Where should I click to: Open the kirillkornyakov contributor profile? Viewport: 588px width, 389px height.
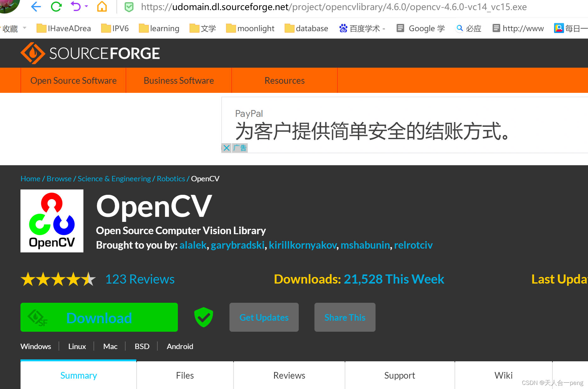302,245
